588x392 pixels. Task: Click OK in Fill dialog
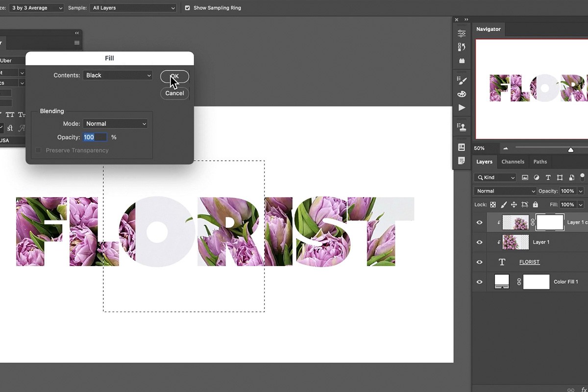click(174, 76)
